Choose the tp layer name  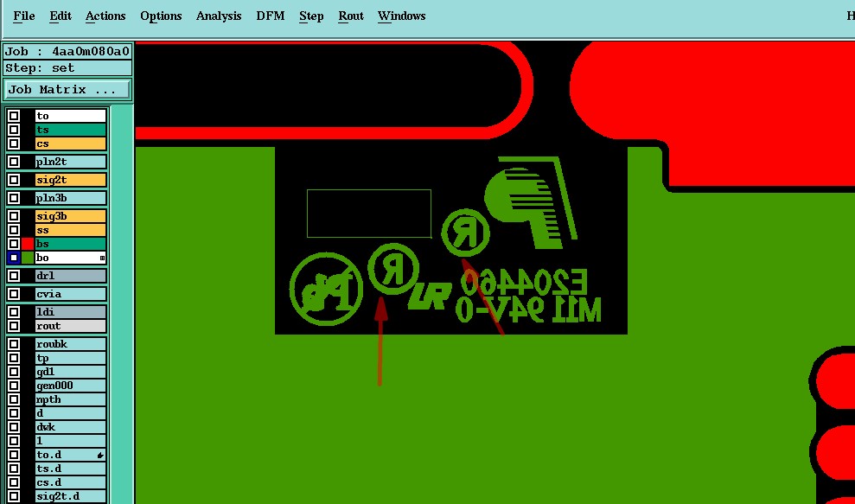[70, 358]
